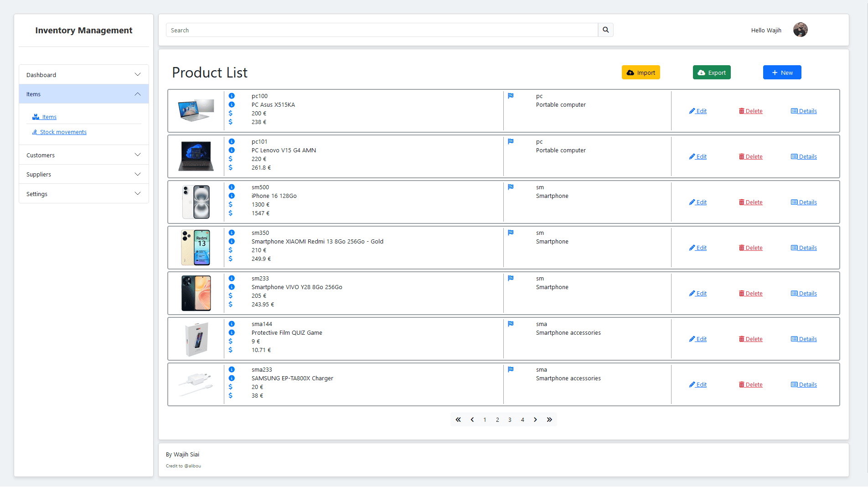Click the Redmi 13 product image
The image size is (868, 487).
[x=196, y=248]
